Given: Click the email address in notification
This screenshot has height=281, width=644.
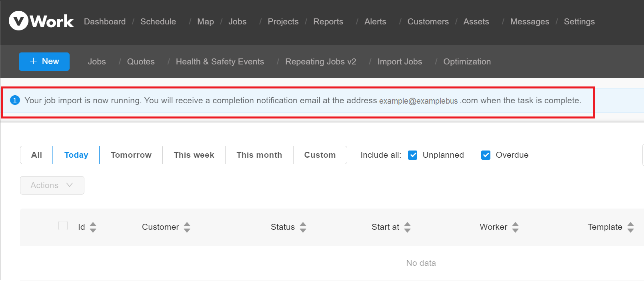Looking at the screenshot, I should pyautogui.click(x=428, y=101).
